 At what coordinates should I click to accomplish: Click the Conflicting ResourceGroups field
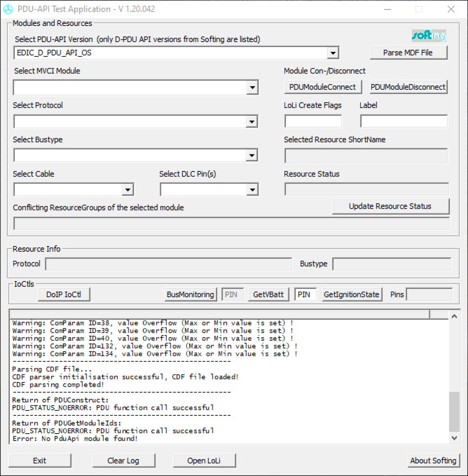(x=231, y=223)
